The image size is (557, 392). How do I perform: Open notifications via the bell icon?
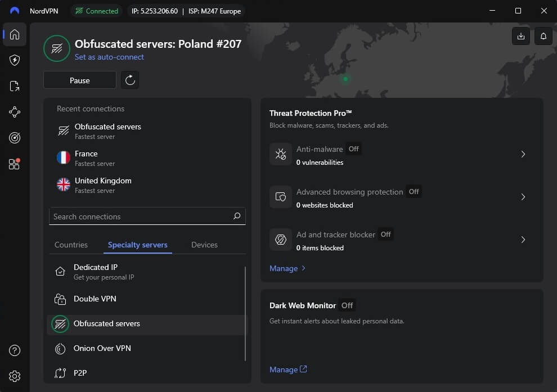pyautogui.click(x=542, y=36)
